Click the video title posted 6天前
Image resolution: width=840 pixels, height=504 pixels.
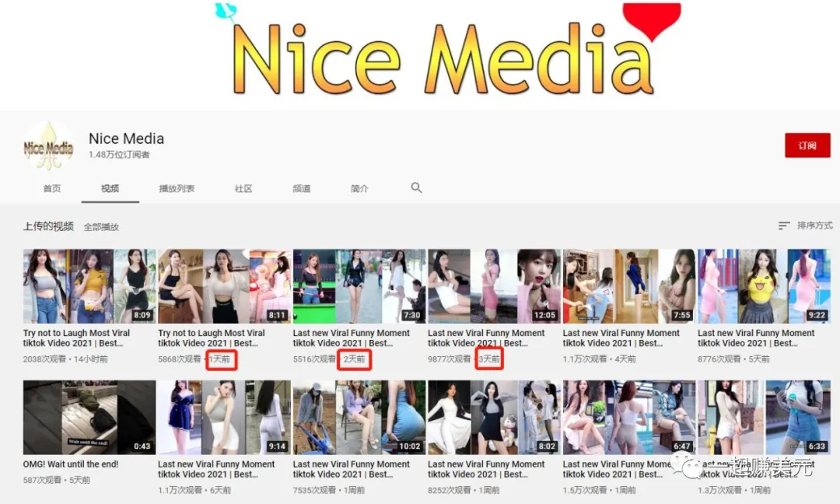pyautogui.click(x=216, y=469)
